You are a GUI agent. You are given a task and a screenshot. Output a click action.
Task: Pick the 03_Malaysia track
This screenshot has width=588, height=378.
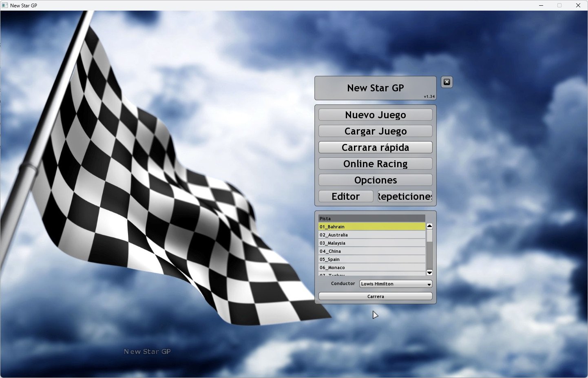(x=371, y=243)
